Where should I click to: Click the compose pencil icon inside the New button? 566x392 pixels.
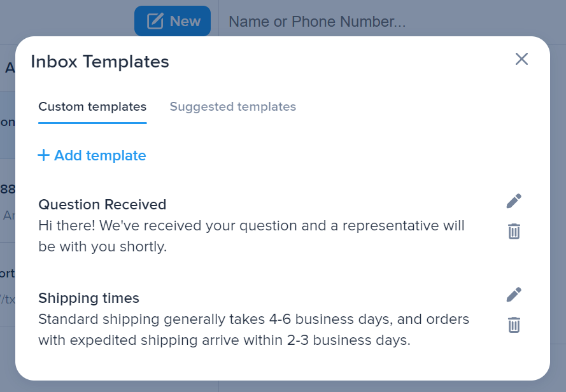point(156,20)
